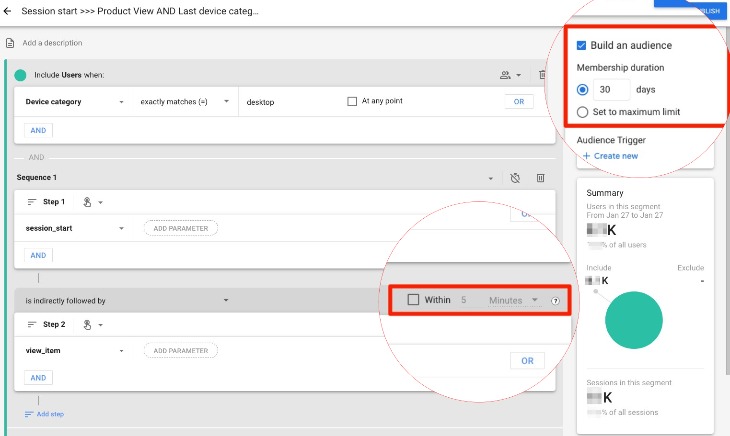Click the green Include group indicator
This screenshot has width=730, height=436.
(20, 75)
